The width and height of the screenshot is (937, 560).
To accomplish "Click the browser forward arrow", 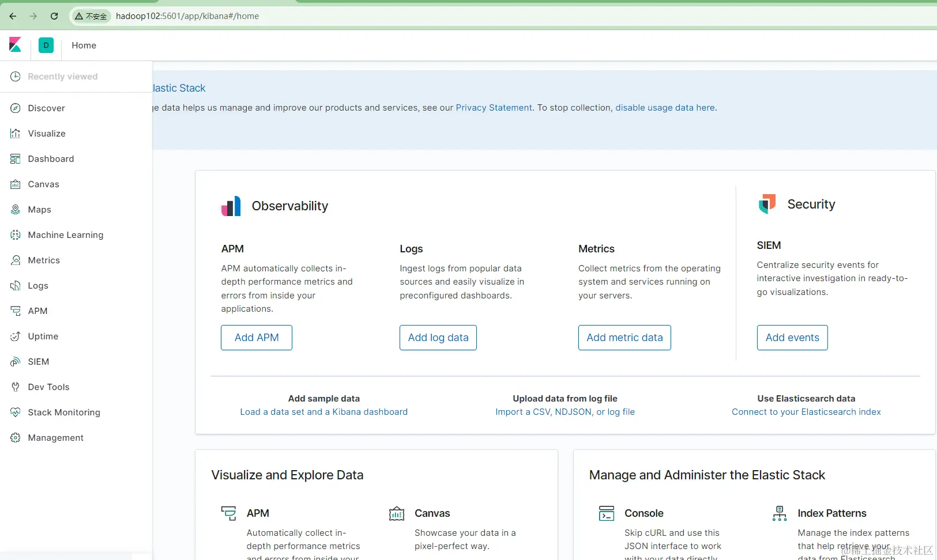I will pyautogui.click(x=33, y=16).
